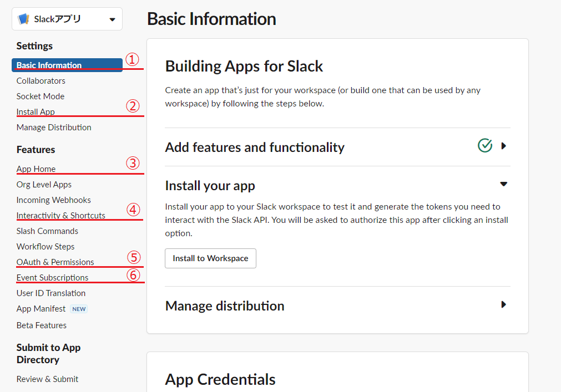
Task: Open User ID Translation page
Action: 51,293
